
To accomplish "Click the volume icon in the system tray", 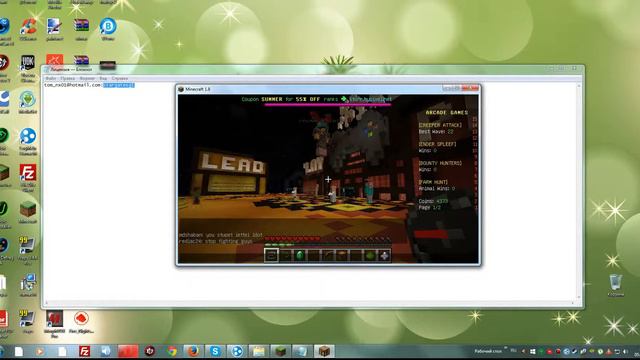I will [625, 351].
